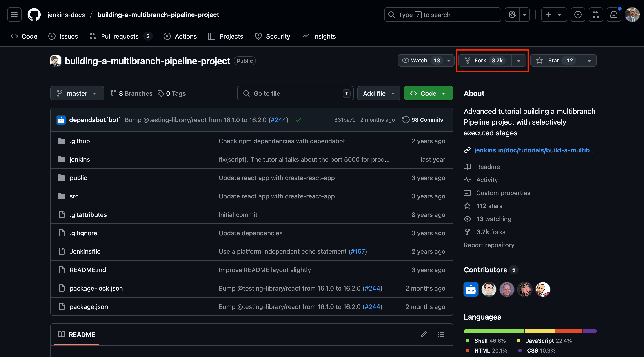Viewport: 644px width, 357px height.
Task: Open commit hash 331ba7c
Action: click(345, 120)
